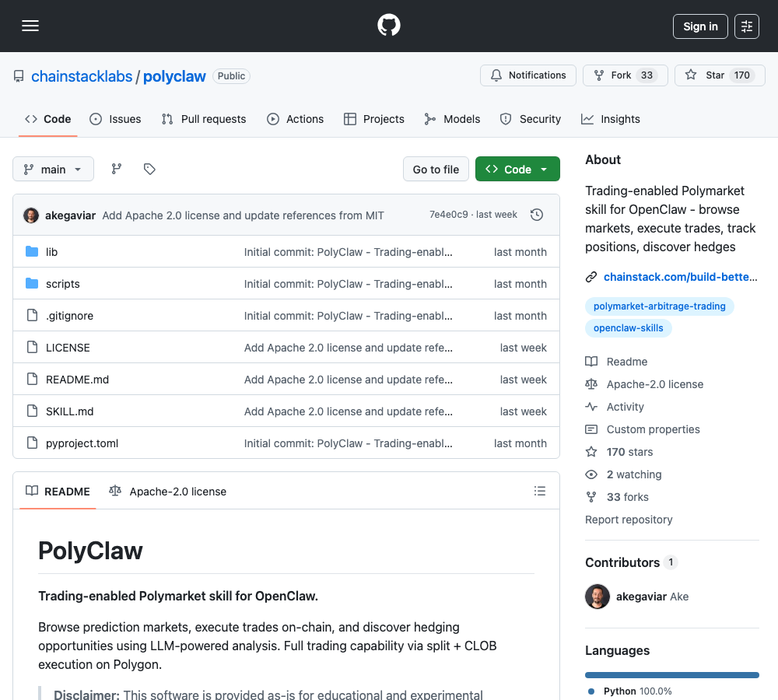Viewport: 778px width, 700px height.
Task: Open the tags icon in branch toolbar
Action: pos(149,169)
